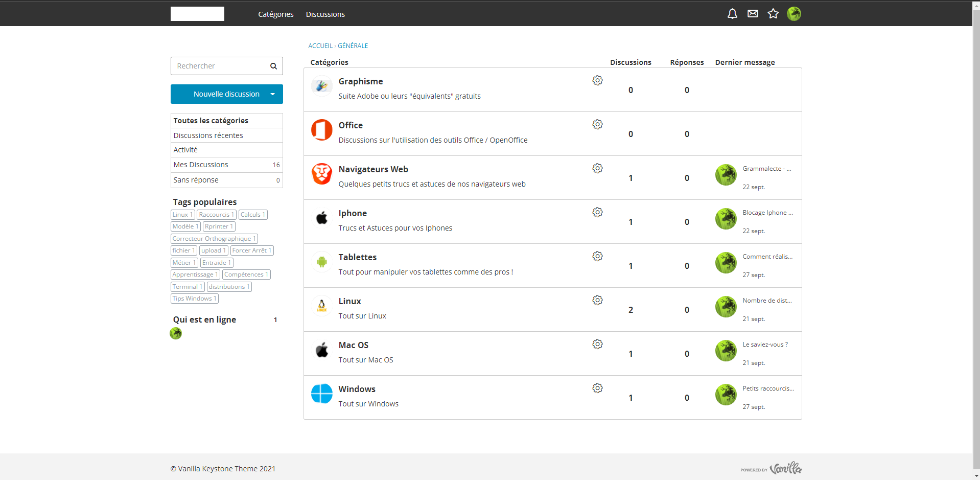Go to ACCUEIL breadcrumb link
The height and width of the screenshot is (480, 980).
click(320, 46)
